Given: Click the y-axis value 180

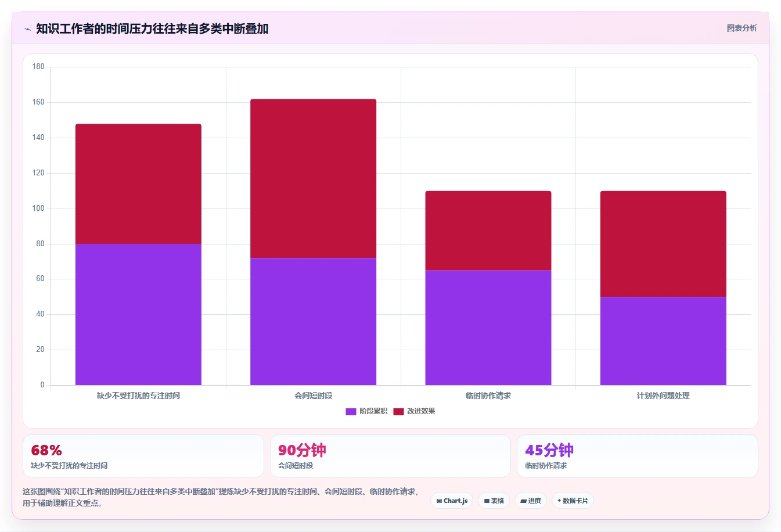Looking at the screenshot, I should 38,67.
